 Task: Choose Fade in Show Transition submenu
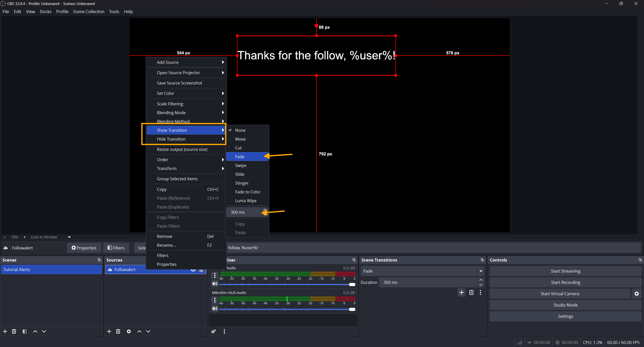[x=240, y=157]
